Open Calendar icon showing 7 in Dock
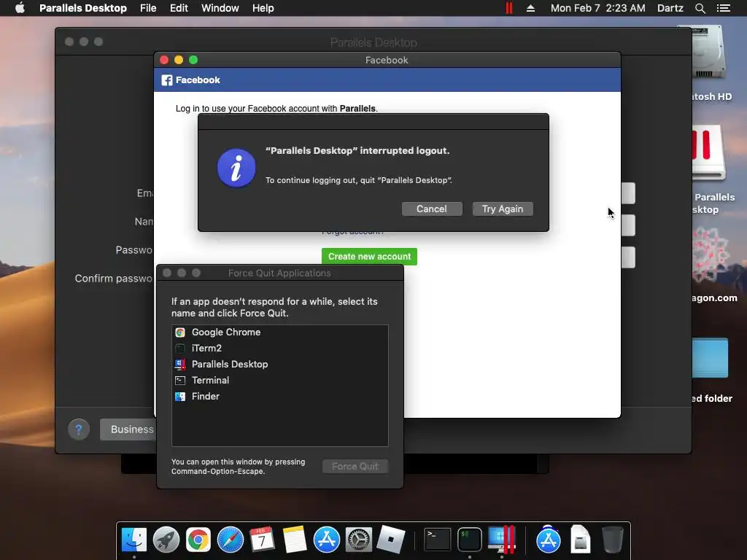Image resolution: width=747 pixels, height=560 pixels. tap(262, 540)
